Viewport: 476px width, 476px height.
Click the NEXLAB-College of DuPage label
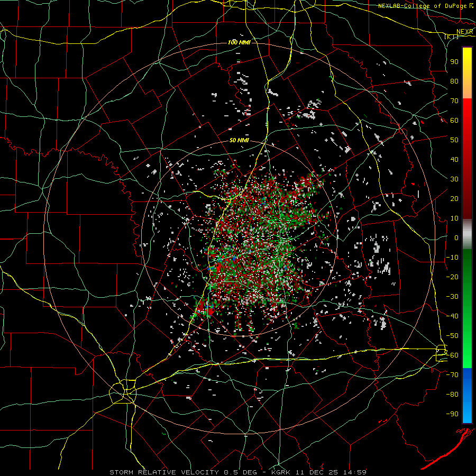(422, 6)
